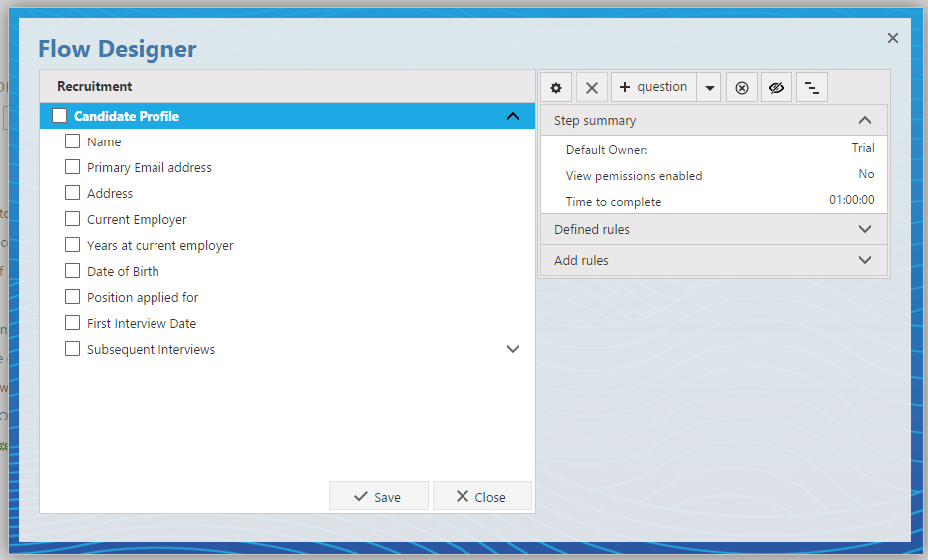Image resolution: width=928 pixels, height=560 pixels.
Task: Click the Save button
Action: (x=378, y=497)
